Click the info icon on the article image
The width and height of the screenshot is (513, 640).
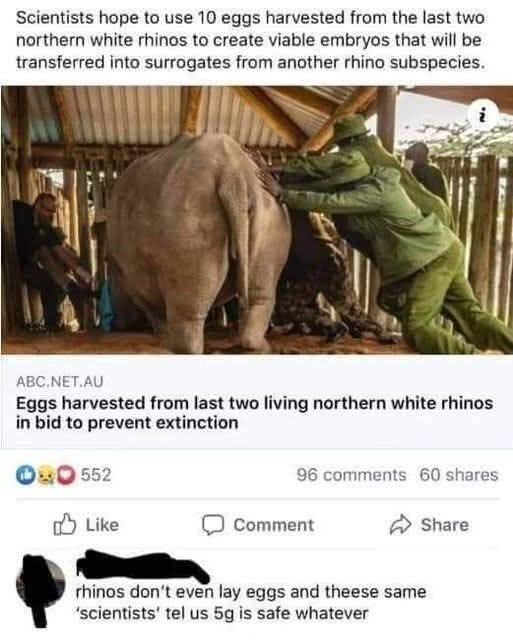(483, 115)
